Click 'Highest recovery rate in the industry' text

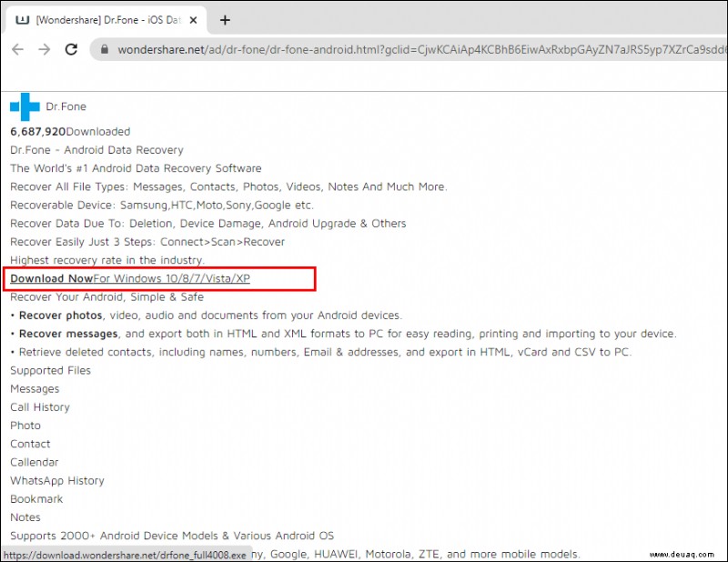(107, 260)
